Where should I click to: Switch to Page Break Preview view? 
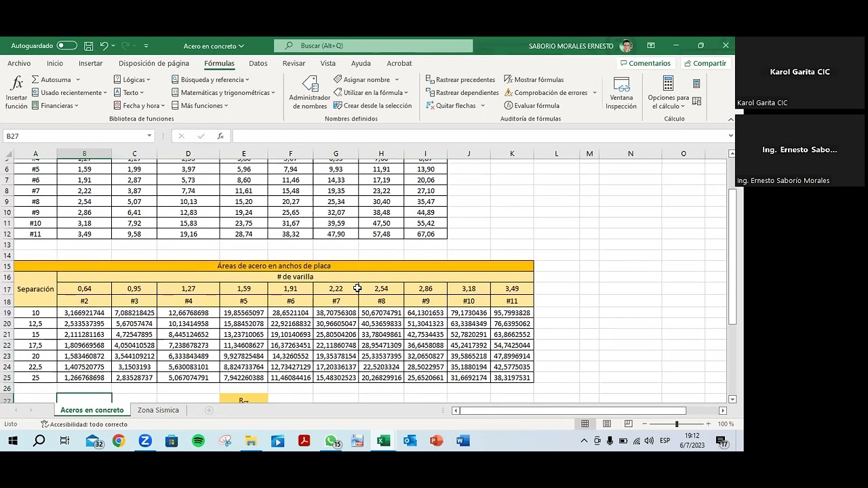629,424
